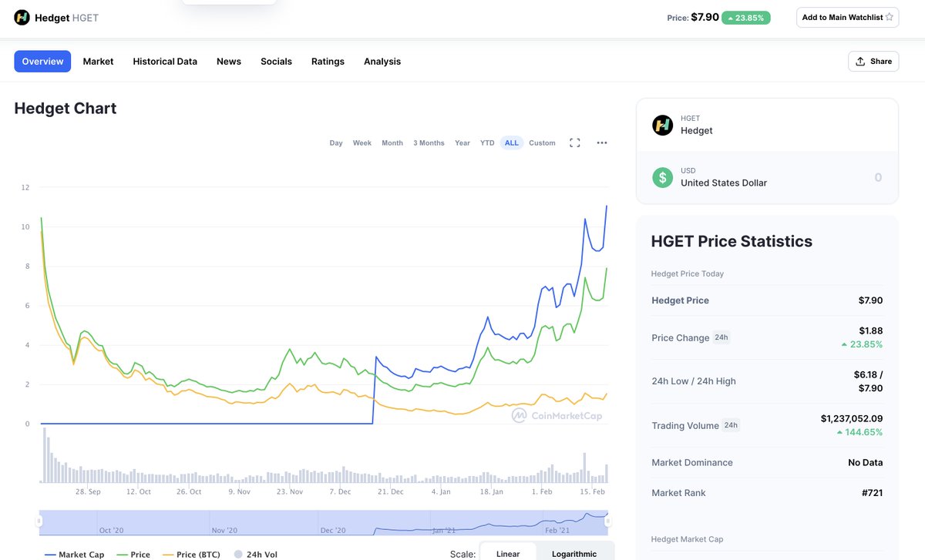This screenshot has height=560, width=925.
Task: Open chart fullscreen mode icon
Action: click(574, 143)
